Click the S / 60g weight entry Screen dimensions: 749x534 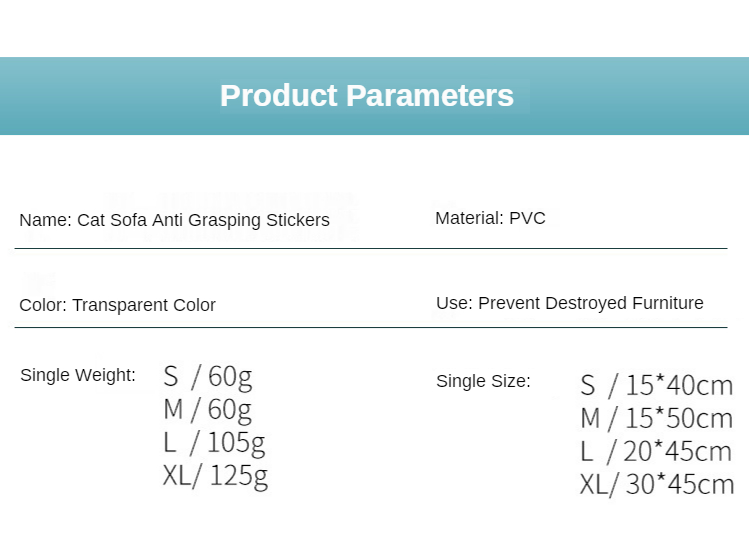pos(207,377)
